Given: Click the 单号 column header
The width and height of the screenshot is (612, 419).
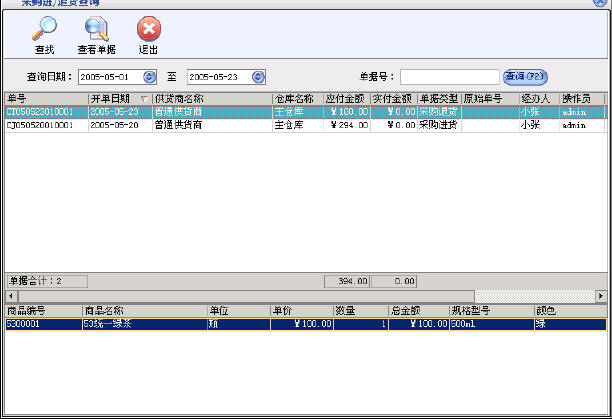Looking at the screenshot, I should coord(45,99).
